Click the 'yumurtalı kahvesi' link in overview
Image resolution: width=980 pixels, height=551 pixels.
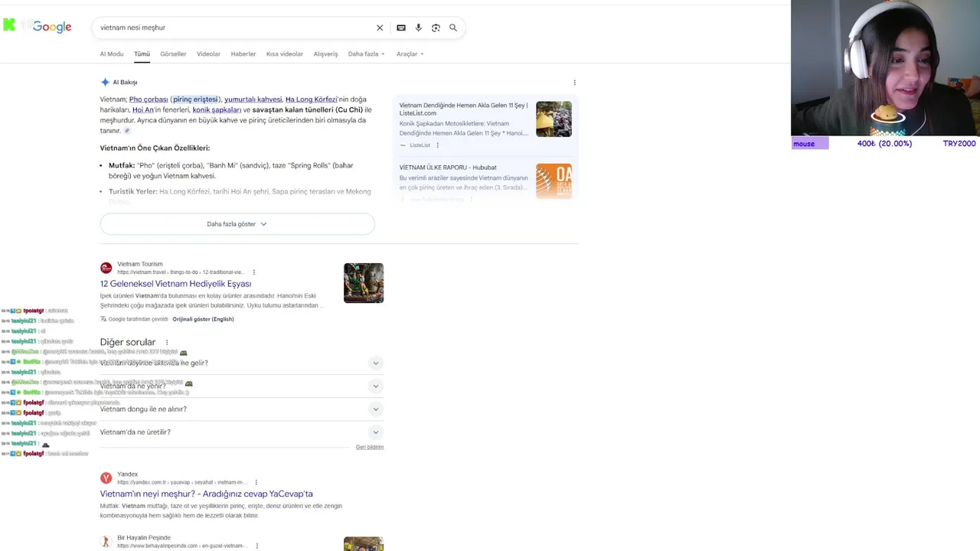(253, 99)
